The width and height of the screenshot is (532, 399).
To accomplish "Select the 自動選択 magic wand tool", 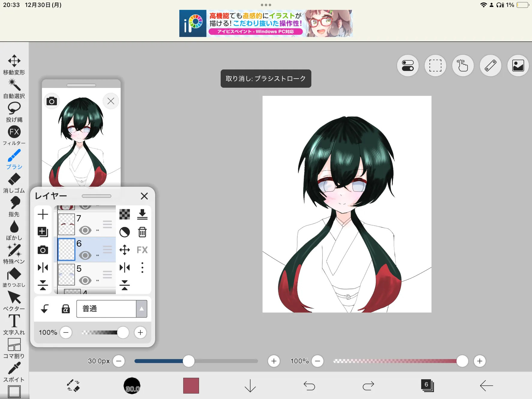I will pyautogui.click(x=14, y=89).
